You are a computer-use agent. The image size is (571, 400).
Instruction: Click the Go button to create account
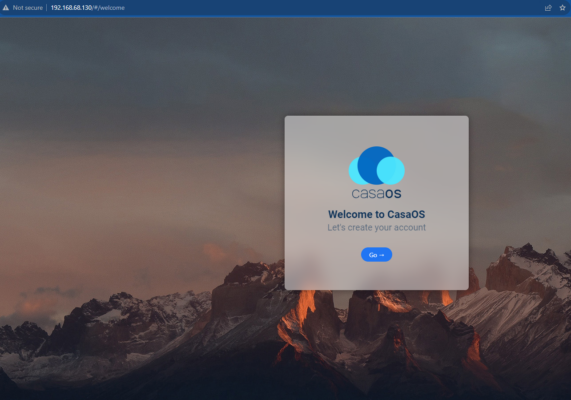click(x=376, y=255)
